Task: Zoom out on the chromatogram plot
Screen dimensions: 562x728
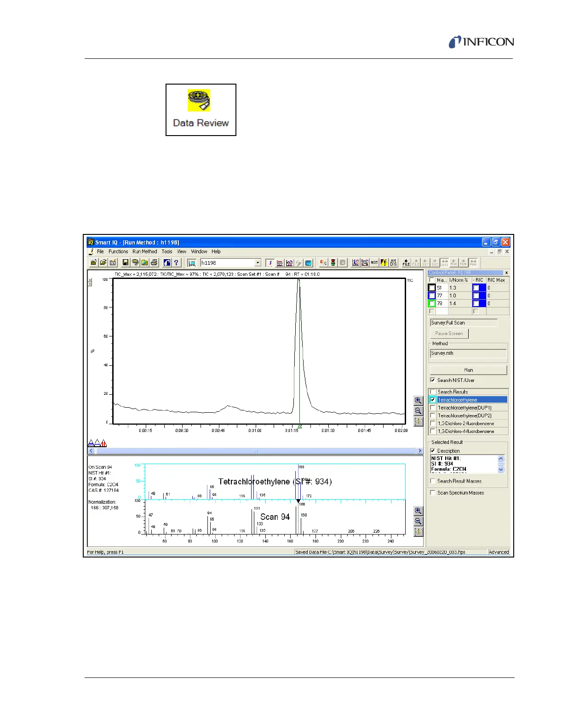Action: tap(418, 411)
